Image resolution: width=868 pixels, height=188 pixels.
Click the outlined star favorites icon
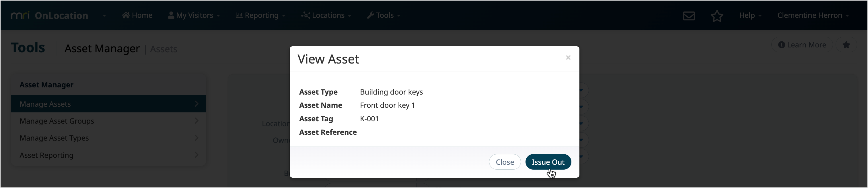[717, 16]
